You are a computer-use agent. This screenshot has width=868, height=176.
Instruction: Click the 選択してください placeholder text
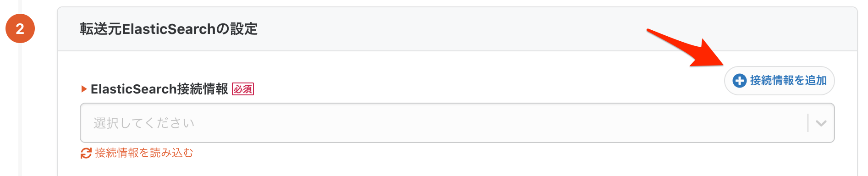pos(144,123)
